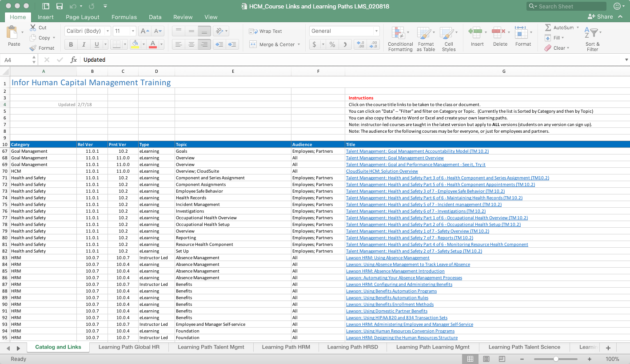Click the Save icon in title bar
The image size is (630, 364).
(60, 6)
